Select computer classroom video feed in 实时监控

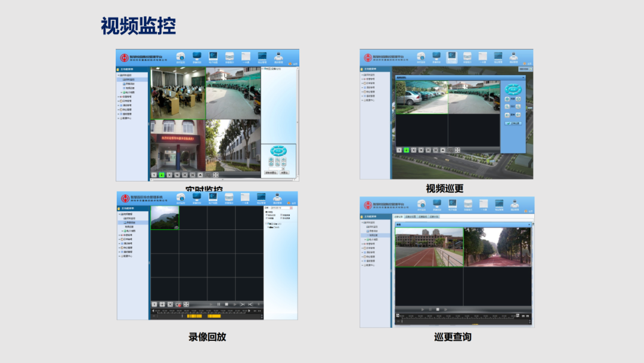point(178,93)
